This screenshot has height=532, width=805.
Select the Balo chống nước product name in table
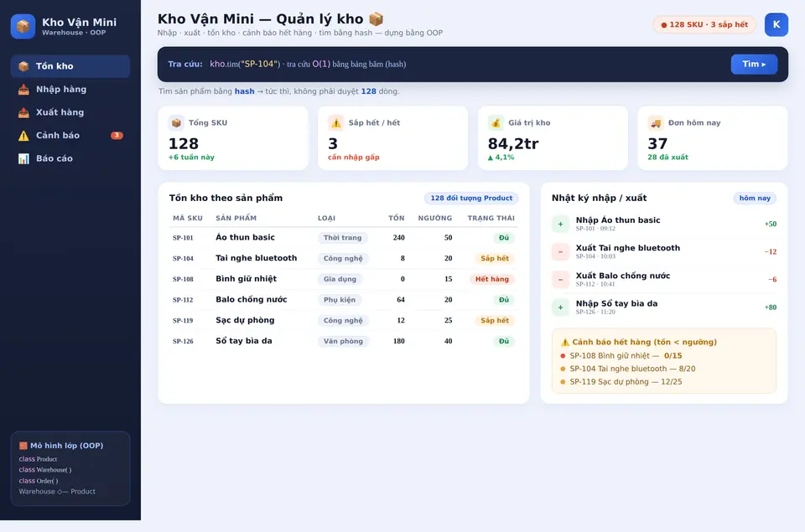click(251, 300)
